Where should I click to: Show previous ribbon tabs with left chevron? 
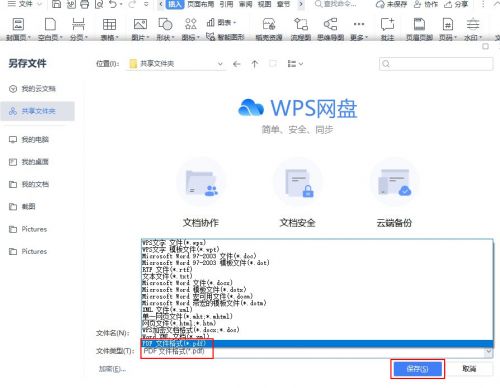161,4
